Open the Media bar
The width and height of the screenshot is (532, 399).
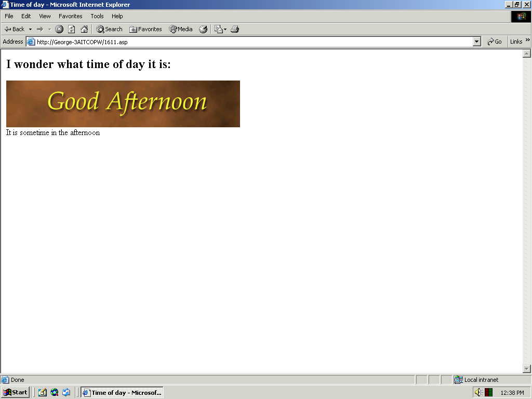tap(181, 29)
